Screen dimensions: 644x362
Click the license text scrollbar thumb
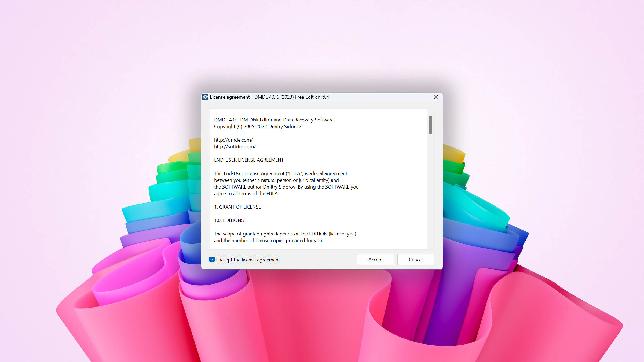click(431, 125)
